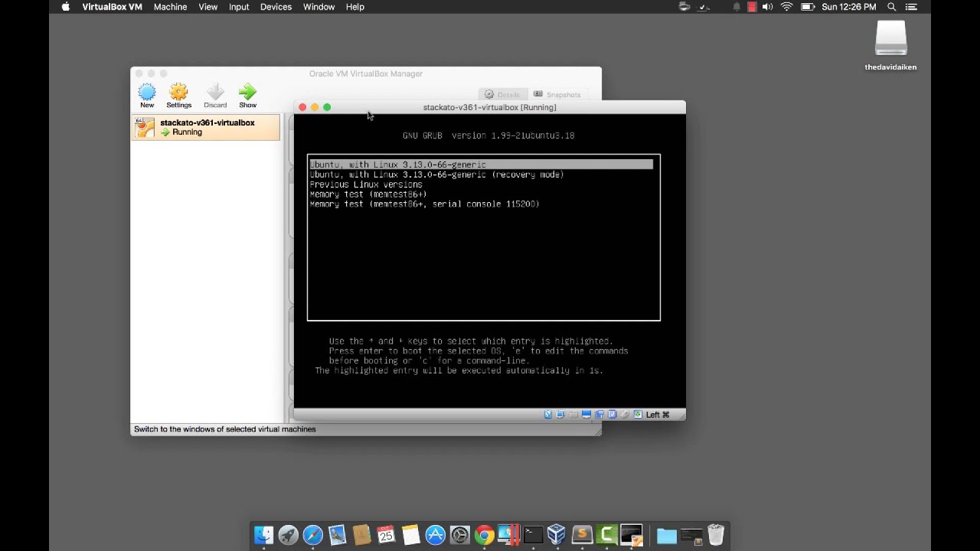Viewport: 980px width, 551px height.
Task: Click the bell notification icon in the menu bar
Action: [x=737, y=7]
